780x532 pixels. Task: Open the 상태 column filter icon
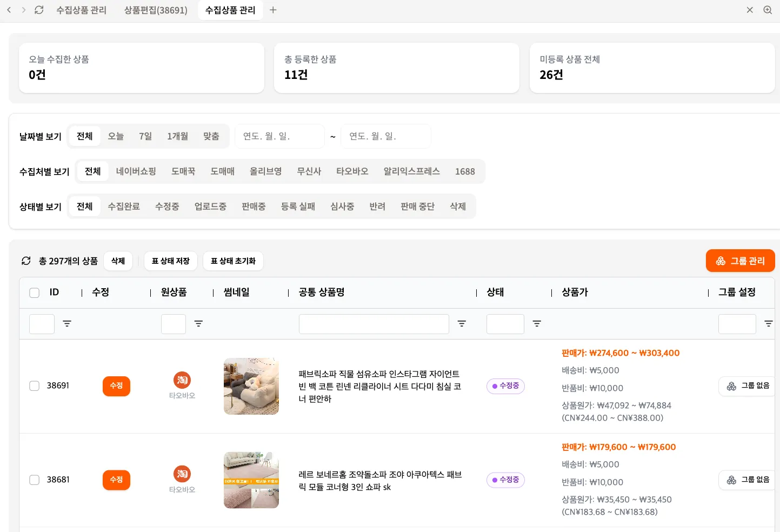tap(537, 323)
